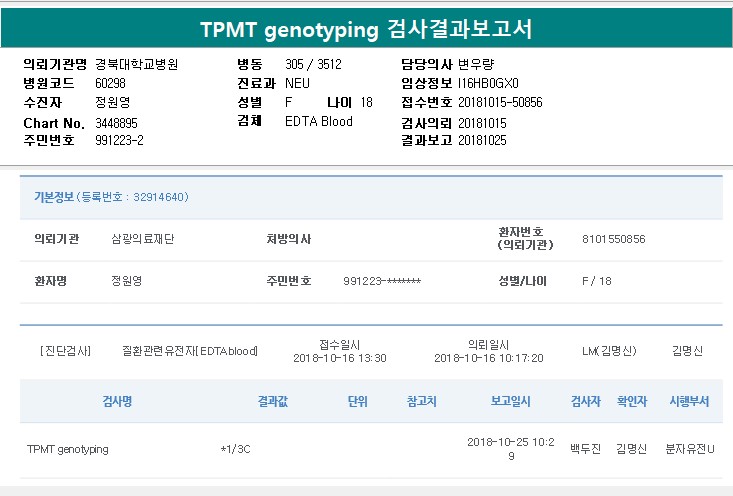Select the 보고일시 column header
Screen dimensions: 733x496
click(510, 402)
